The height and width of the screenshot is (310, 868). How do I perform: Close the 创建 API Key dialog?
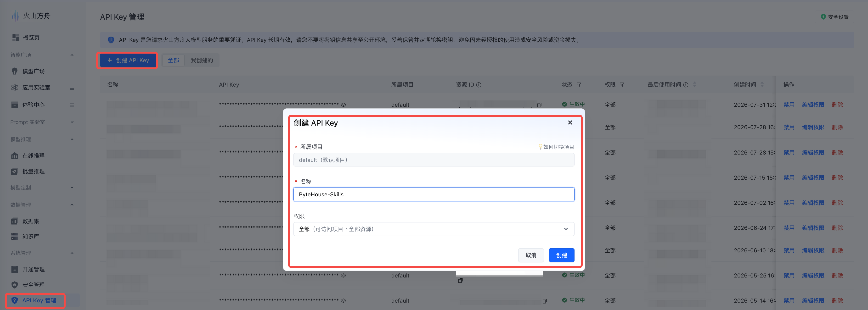(570, 122)
